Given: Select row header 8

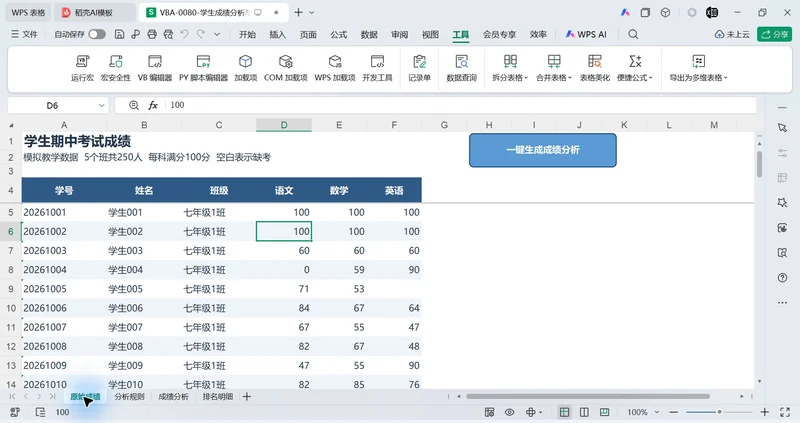Looking at the screenshot, I should click(x=11, y=270).
